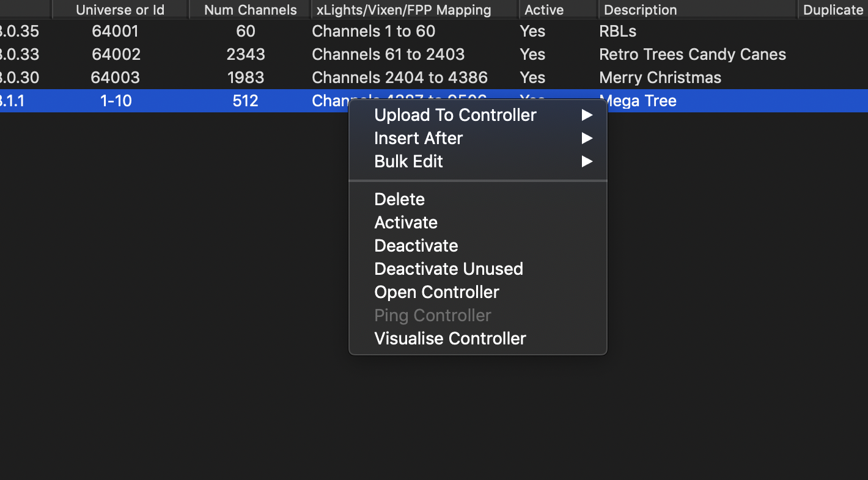The image size is (868, 480).
Task: Sort by the Universe or Id column
Action: point(120,9)
